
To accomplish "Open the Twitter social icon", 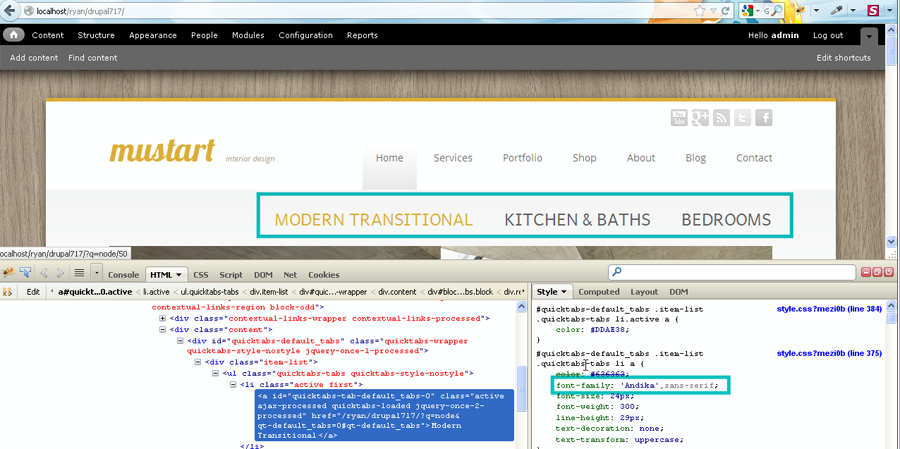I will point(742,118).
